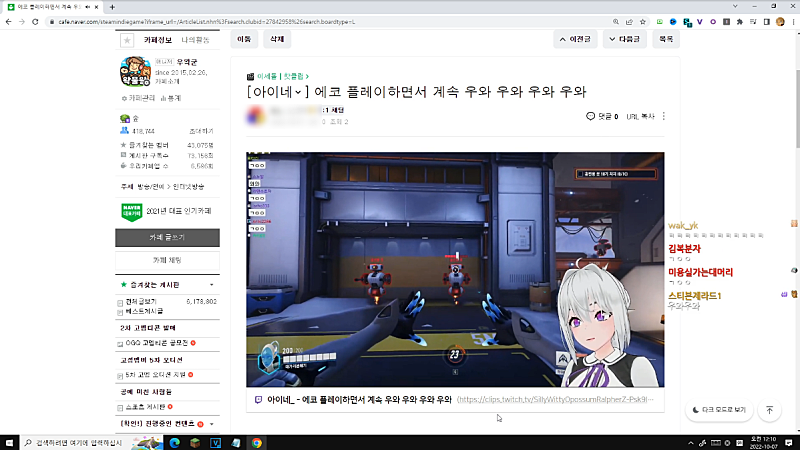This screenshot has width=800, height=450.
Task: Click the browser back arrow
Action: point(8,22)
